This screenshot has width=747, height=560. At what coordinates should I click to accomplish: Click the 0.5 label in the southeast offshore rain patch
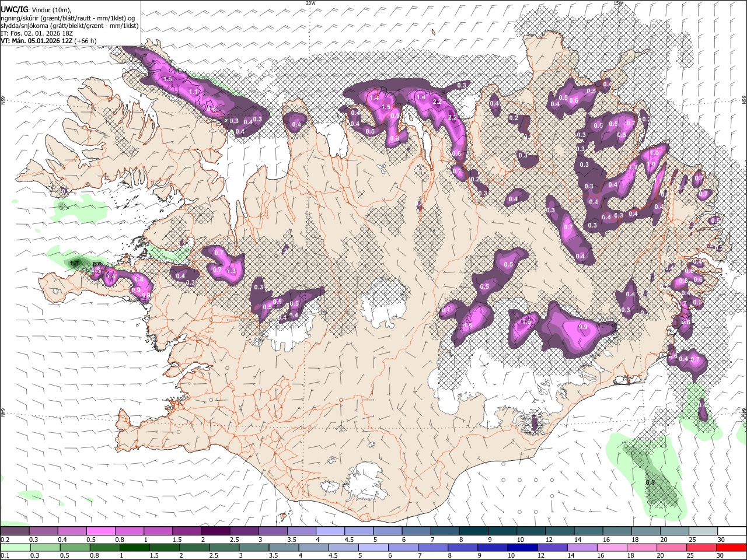point(650,482)
